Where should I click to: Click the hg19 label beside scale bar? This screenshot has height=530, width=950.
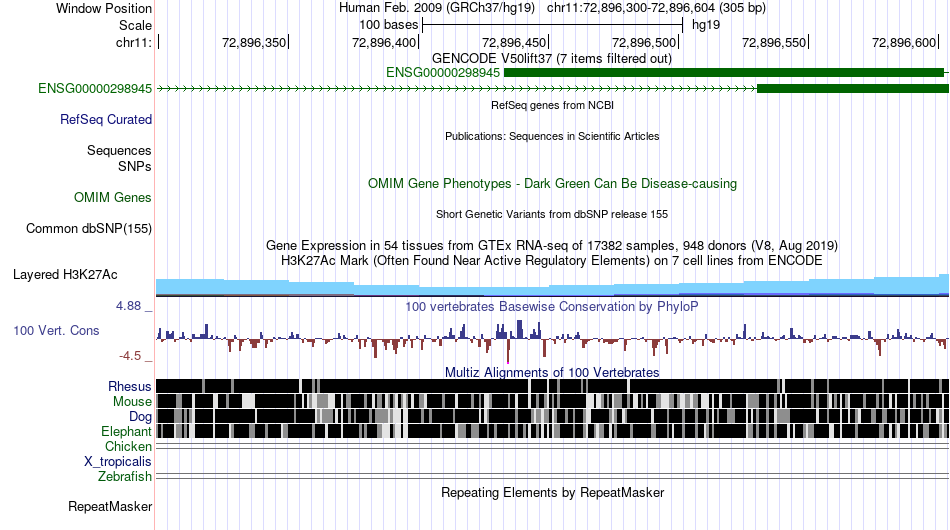pyautogui.click(x=706, y=25)
